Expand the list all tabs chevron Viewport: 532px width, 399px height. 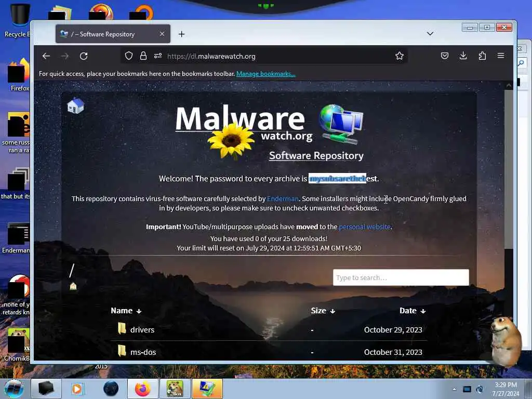pyautogui.click(x=430, y=34)
